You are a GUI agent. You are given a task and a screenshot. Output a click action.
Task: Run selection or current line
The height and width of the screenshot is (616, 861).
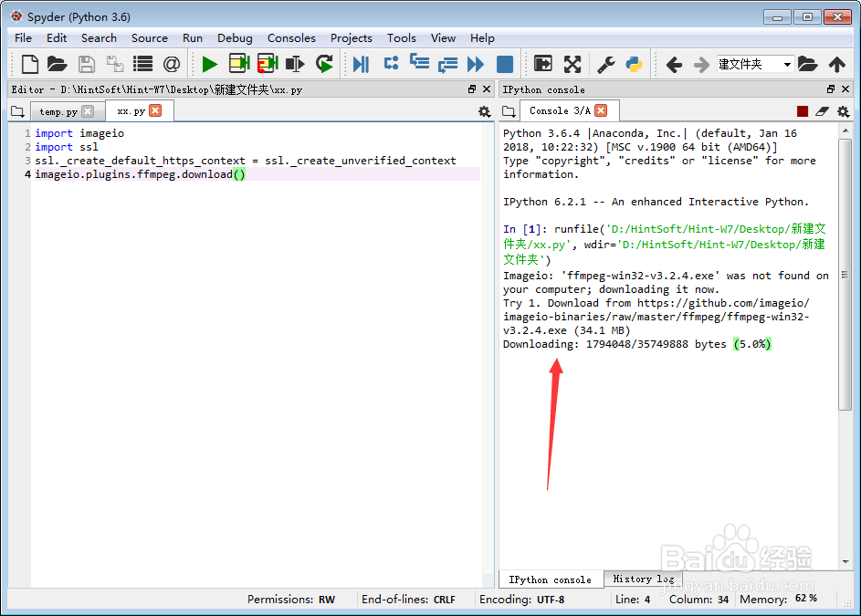296,64
